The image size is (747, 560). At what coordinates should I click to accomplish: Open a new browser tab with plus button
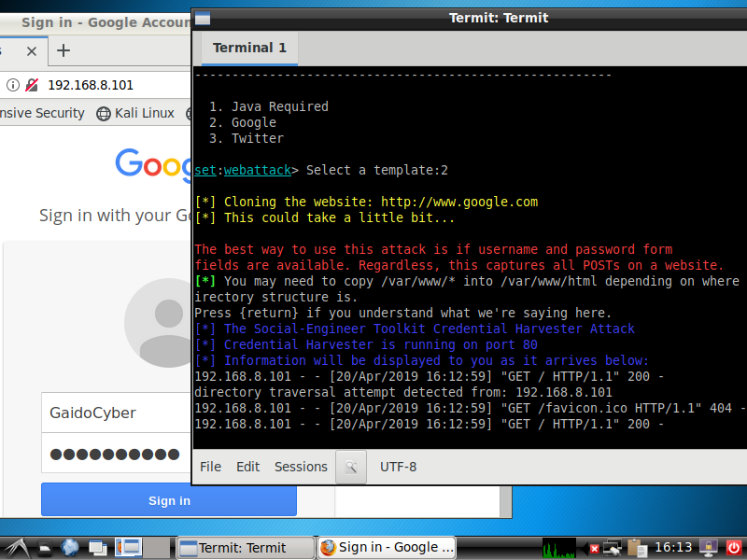tap(63, 50)
